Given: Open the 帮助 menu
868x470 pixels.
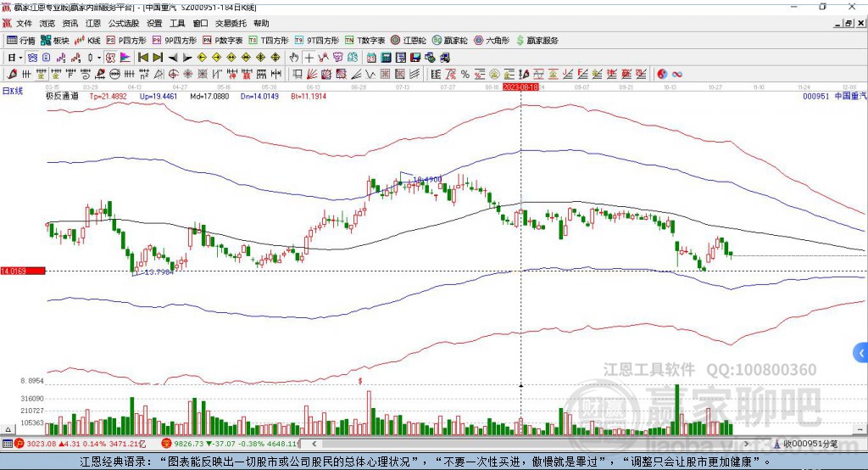Looking at the screenshot, I should (x=261, y=23).
